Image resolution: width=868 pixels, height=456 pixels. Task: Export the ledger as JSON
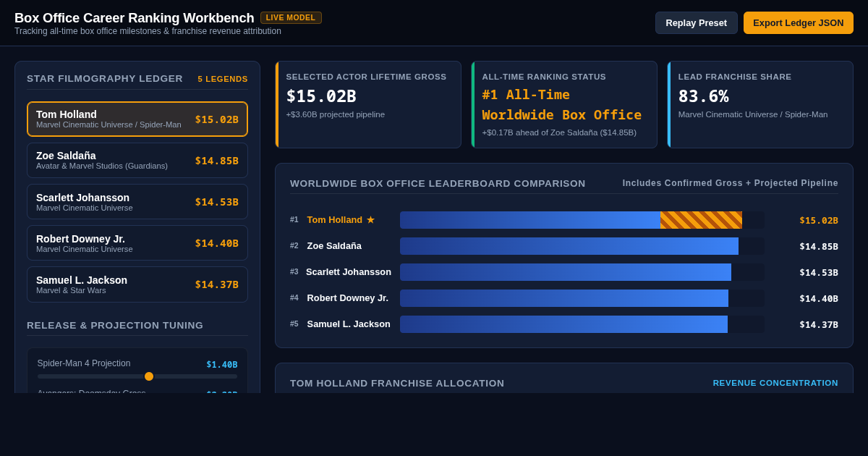799,22
